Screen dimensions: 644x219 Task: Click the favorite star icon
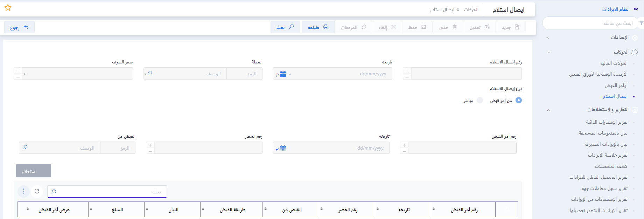(8, 8)
